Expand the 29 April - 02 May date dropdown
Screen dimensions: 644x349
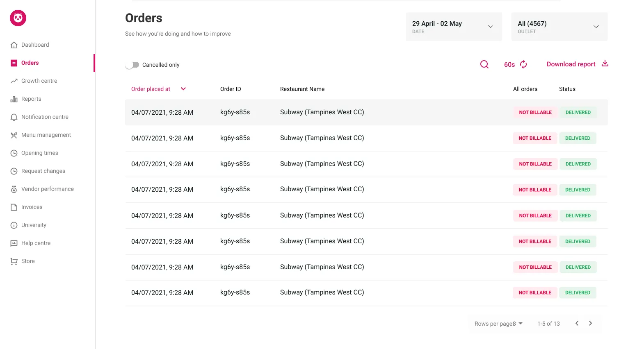point(454,27)
